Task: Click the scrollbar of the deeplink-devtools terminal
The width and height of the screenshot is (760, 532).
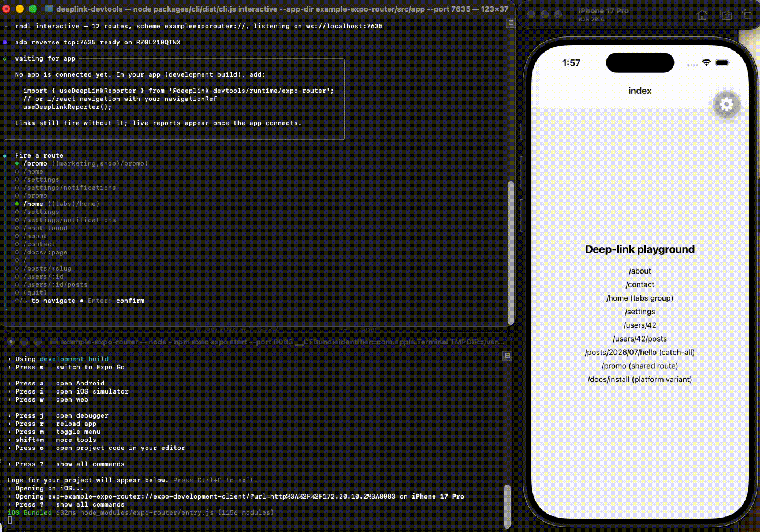Action: click(x=510, y=253)
